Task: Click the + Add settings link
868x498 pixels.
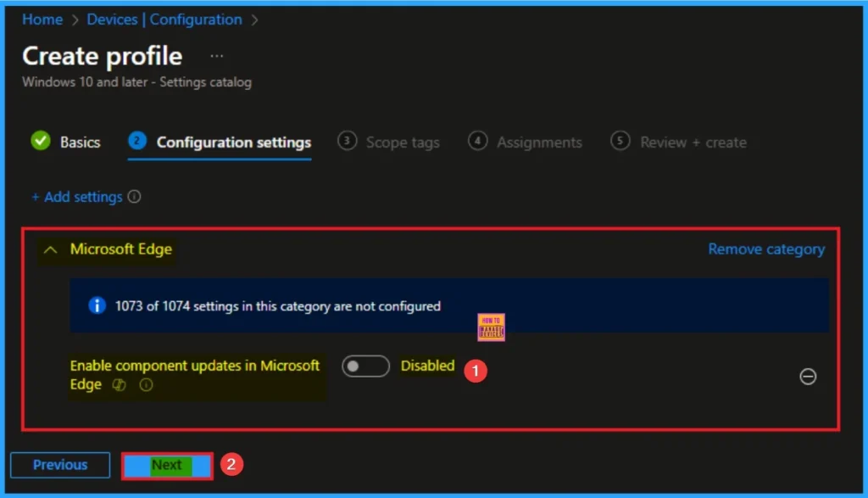Action: [77, 197]
